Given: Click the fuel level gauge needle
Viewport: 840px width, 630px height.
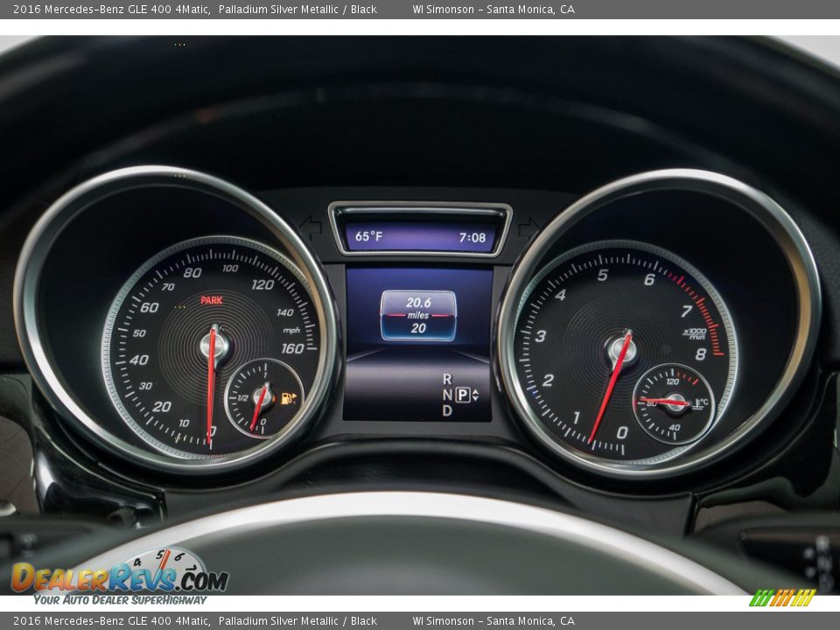Looking at the screenshot, I should click(258, 408).
